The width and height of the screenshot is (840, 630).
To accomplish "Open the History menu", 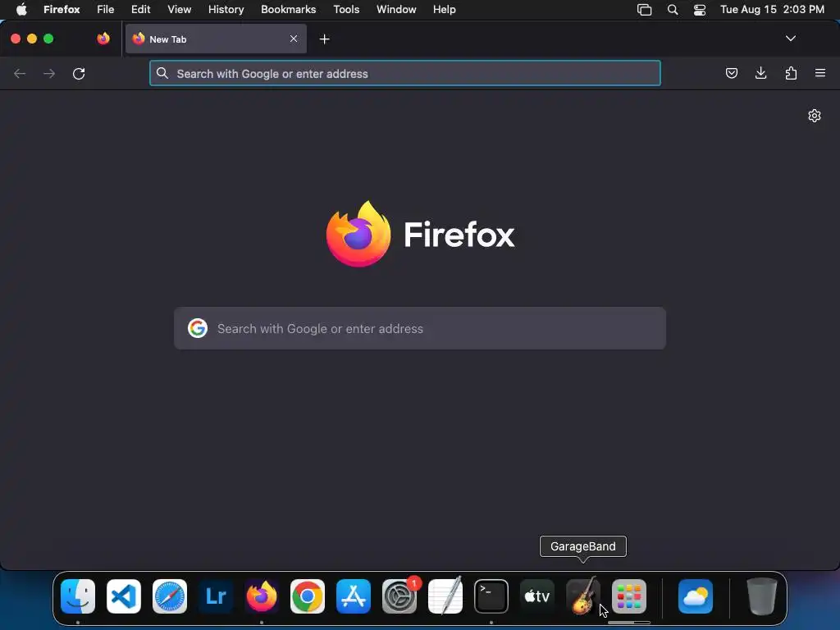I will click(226, 10).
